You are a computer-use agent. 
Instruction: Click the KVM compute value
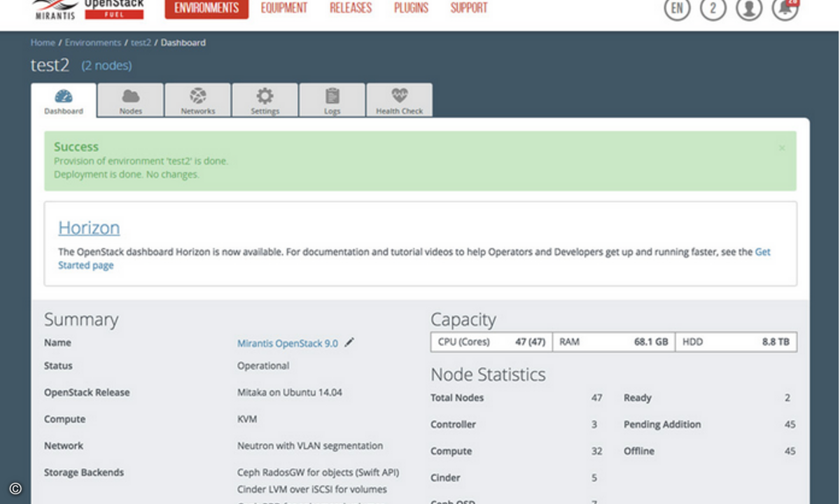[x=247, y=419]
